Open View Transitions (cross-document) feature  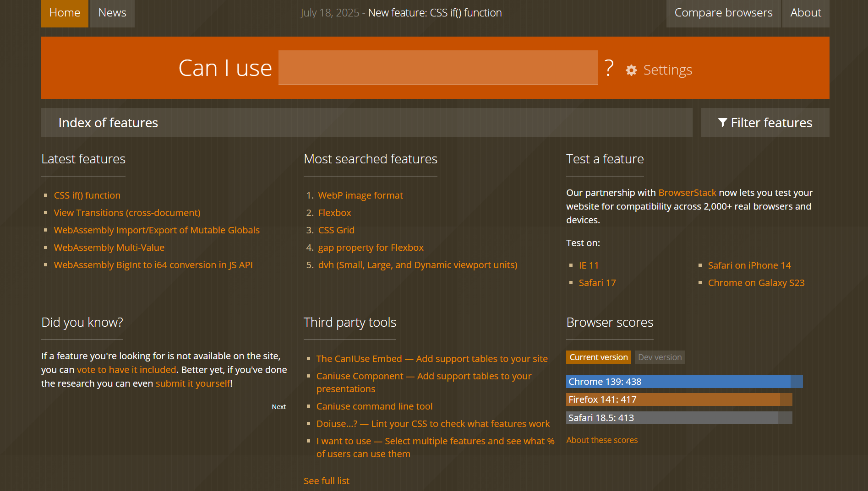pos(127,213)
